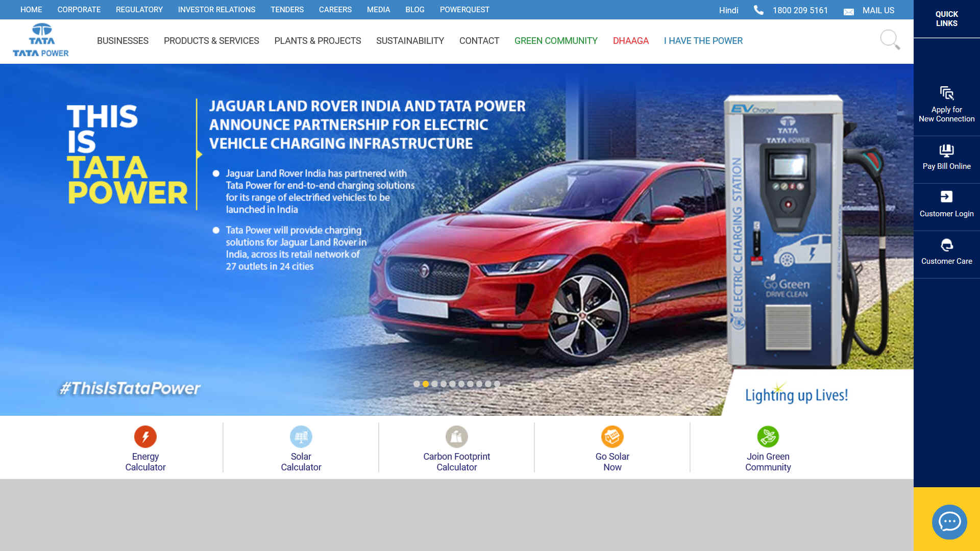Select the last carousel dot
Viewport: 980px width, 551px height.
pos(497,384)
